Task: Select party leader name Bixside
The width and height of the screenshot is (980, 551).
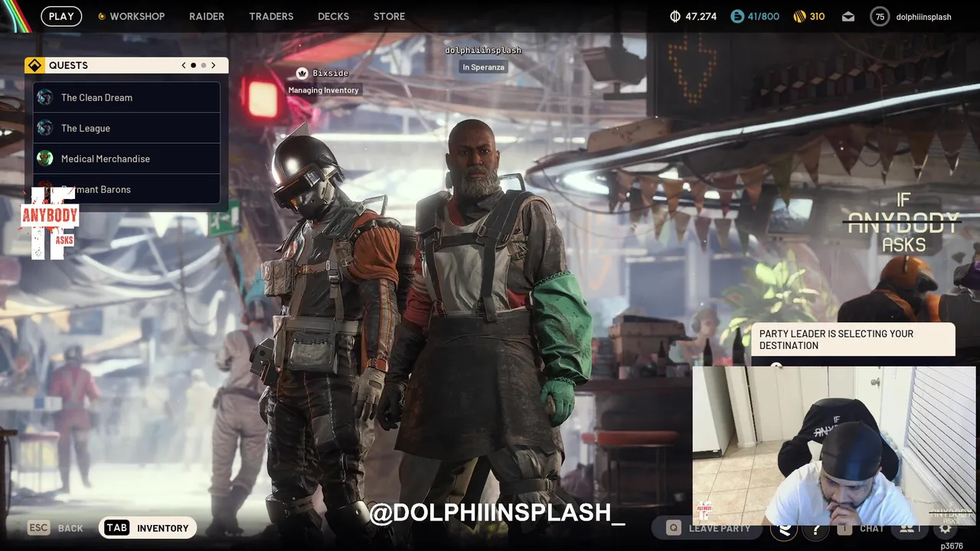Action: 330,73
